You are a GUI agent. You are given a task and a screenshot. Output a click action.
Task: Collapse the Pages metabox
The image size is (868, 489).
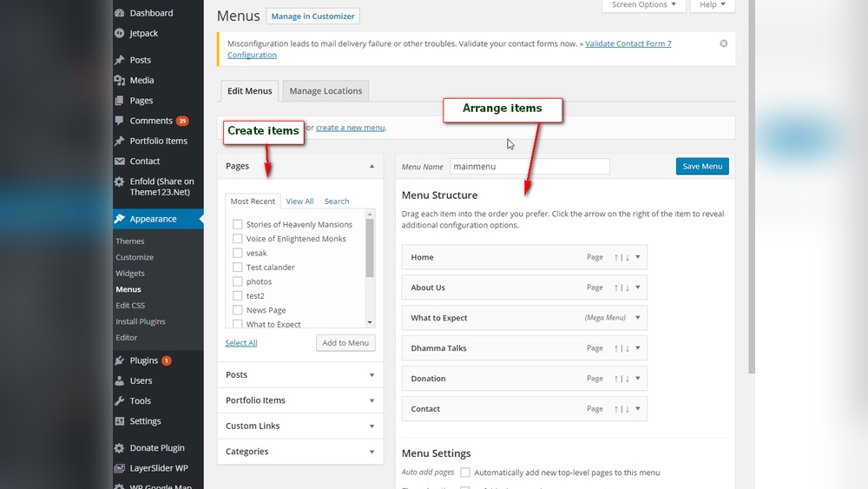click(372, 166)
